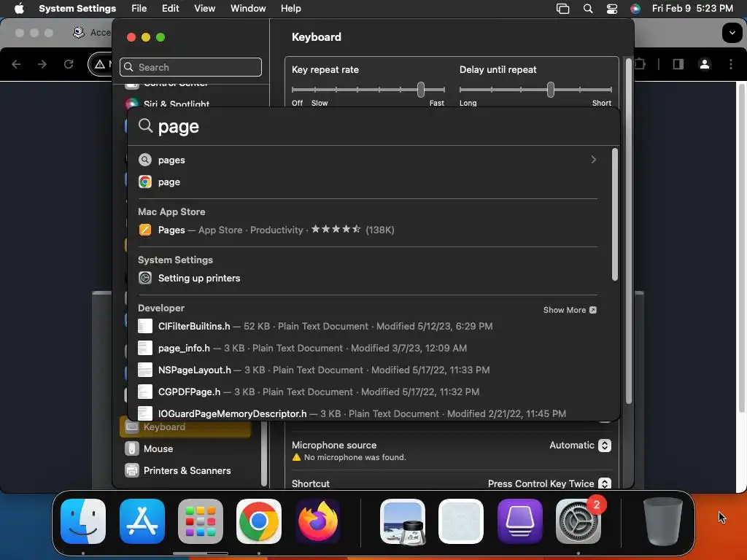Click the menu bar date and time
The height and width of the screenshot is (560, 747).
pyautogui.click(x=692, y=9)
